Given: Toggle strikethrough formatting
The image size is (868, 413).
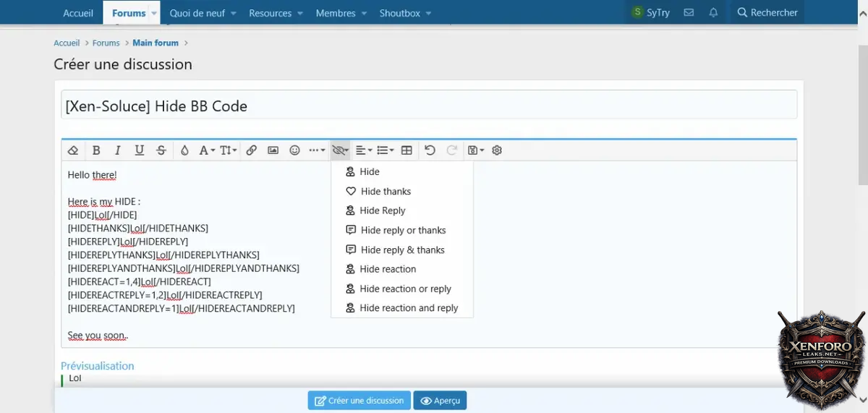Looking at the screenshot, I should [161, 150].
